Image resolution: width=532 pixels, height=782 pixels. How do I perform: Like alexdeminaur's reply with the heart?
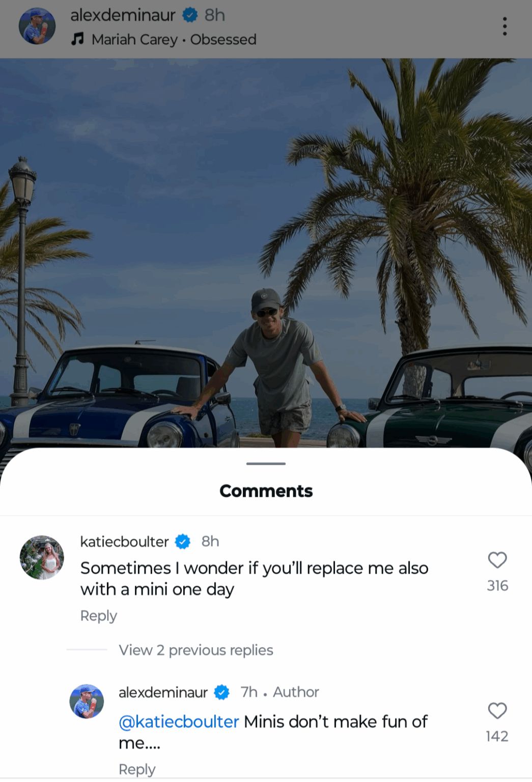point(497,711)
